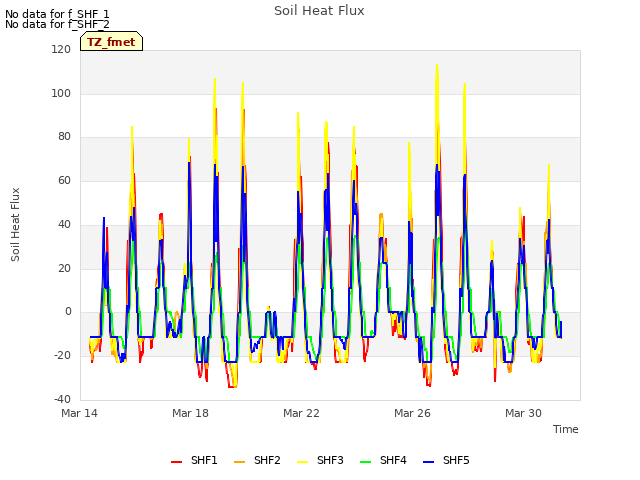
Task: Click the TZ_fmet annotation tag
Action: pos(111,42)
